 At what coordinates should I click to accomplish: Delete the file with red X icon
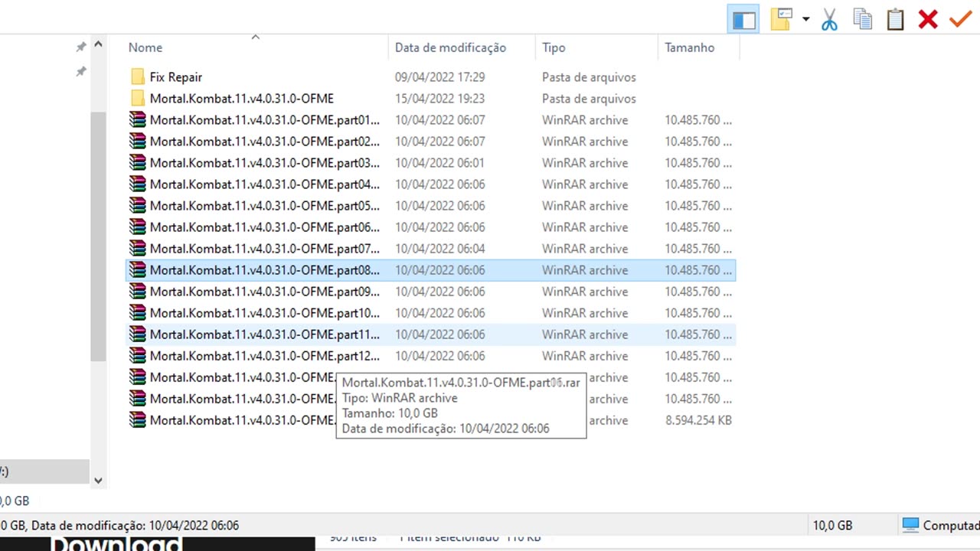coord(928,19)
